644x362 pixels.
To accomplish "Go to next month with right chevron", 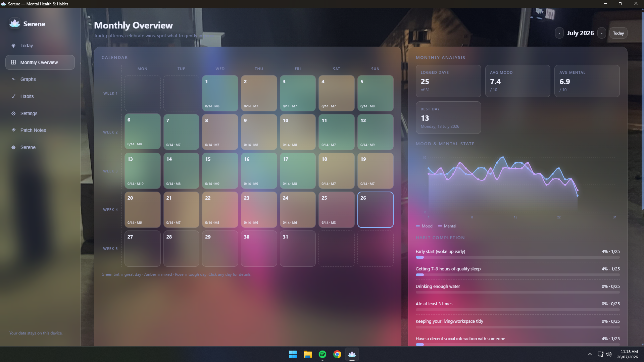I will [601, 33].
